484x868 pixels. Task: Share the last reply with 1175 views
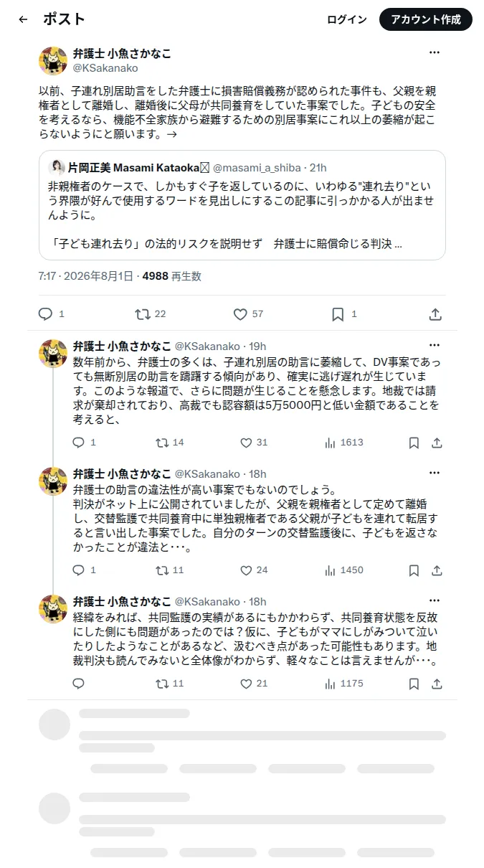pos(437,684)
